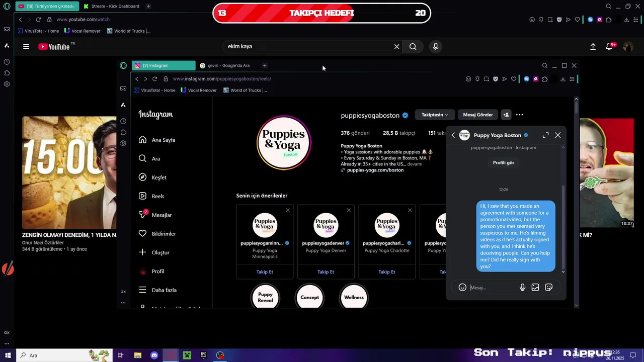Screen dimensions: 644x362
Task: Click the microphone voice message icon
Action: pyautogui.click(x=522, y=288)
